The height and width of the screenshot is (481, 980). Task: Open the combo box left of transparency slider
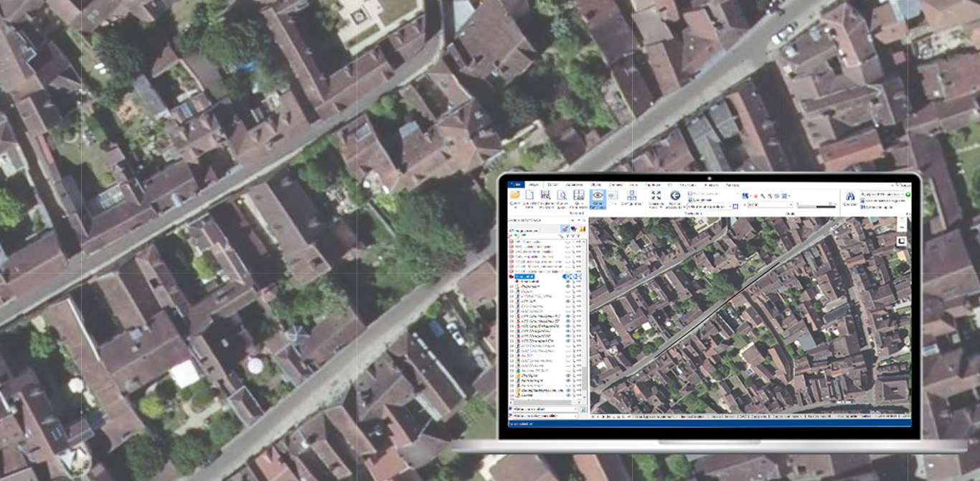point(769,205)
